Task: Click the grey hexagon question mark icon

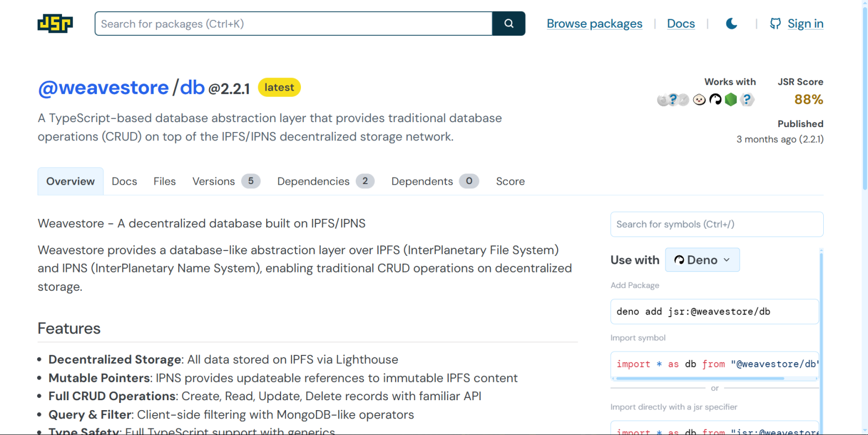Action: pyautogui.click(x=747, y=99)
